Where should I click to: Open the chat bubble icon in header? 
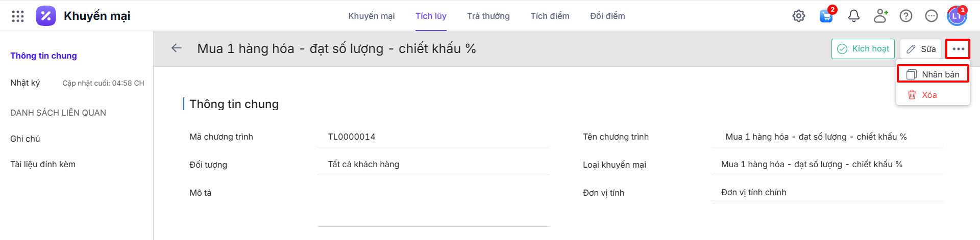[x=932, y=16]
